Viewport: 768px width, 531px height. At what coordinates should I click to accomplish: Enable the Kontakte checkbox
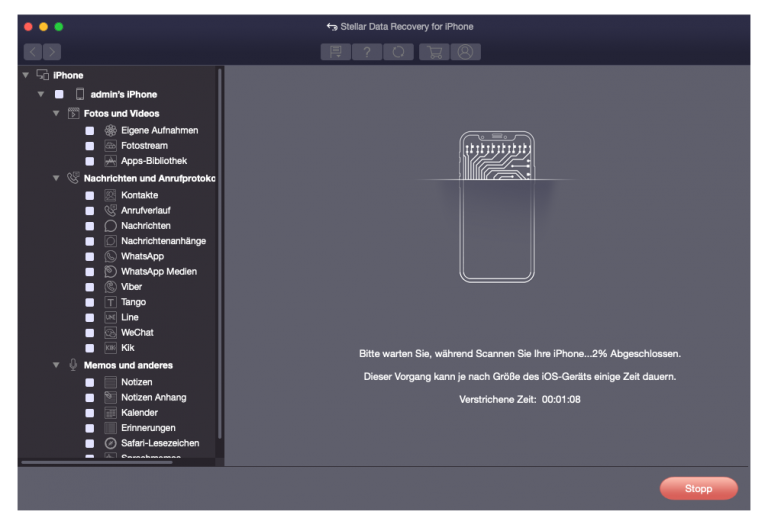90,195
